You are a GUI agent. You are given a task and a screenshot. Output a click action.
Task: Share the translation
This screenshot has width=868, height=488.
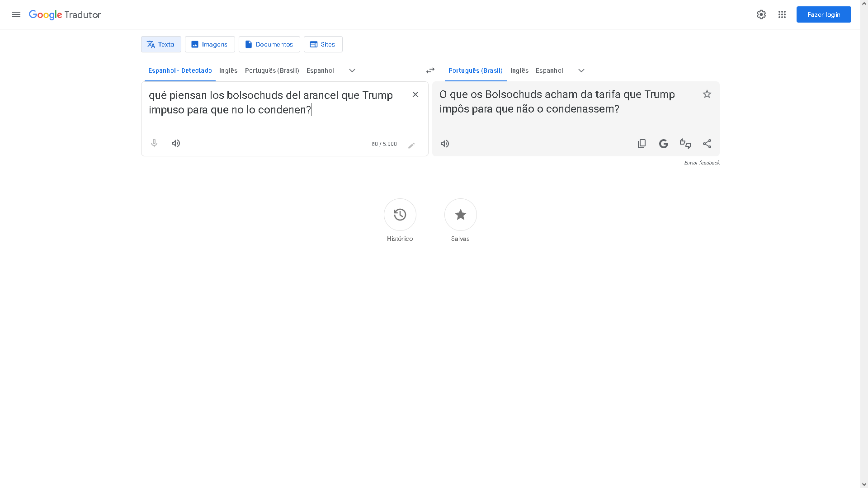707,144
